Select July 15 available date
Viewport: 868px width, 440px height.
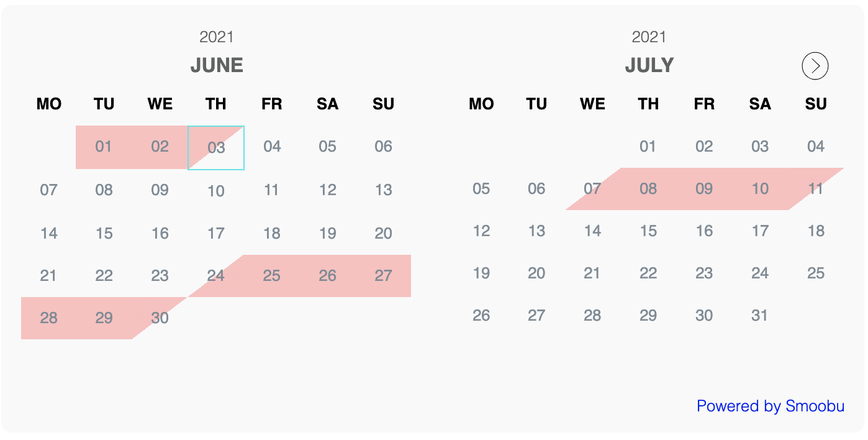648,231
